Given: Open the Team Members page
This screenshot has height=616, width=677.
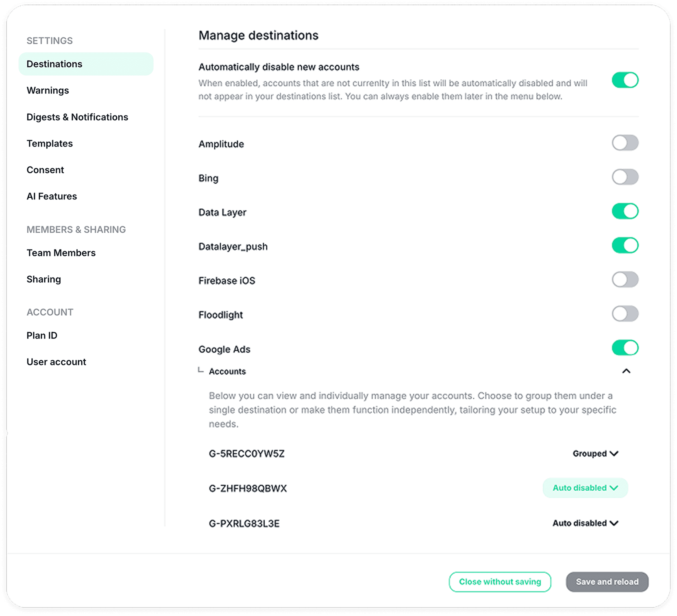Looking at the screenshot, I should click(61, 253).
